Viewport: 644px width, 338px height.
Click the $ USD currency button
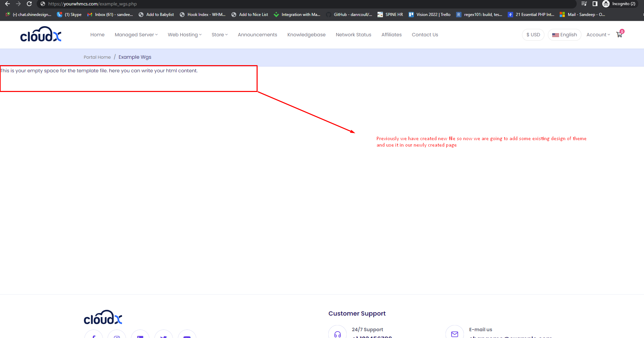pos(533,35)
